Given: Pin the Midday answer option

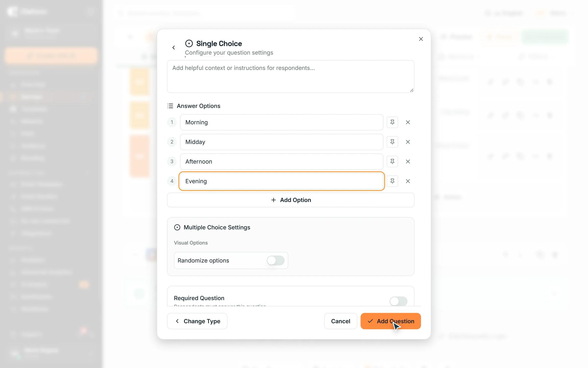Looking at the screenshot, I should 392,142.
